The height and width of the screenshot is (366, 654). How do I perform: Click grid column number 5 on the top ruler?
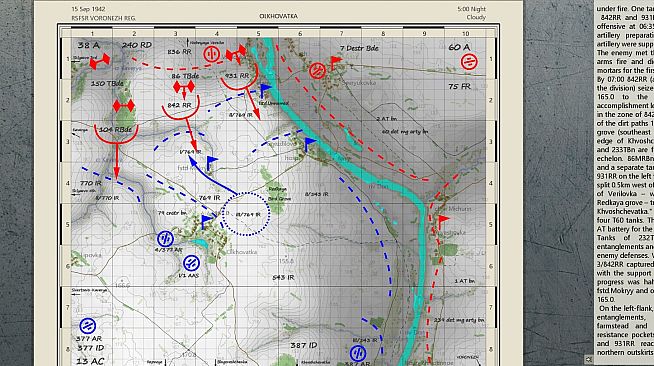click(258, 34)
